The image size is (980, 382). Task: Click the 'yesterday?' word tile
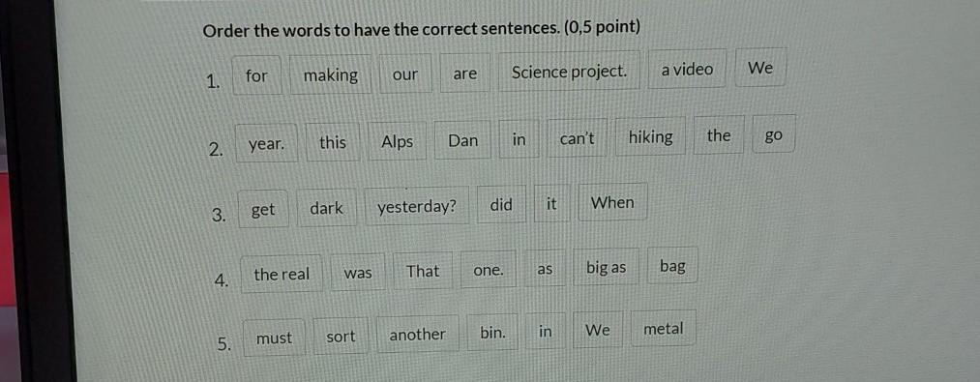tap(417, 207)
